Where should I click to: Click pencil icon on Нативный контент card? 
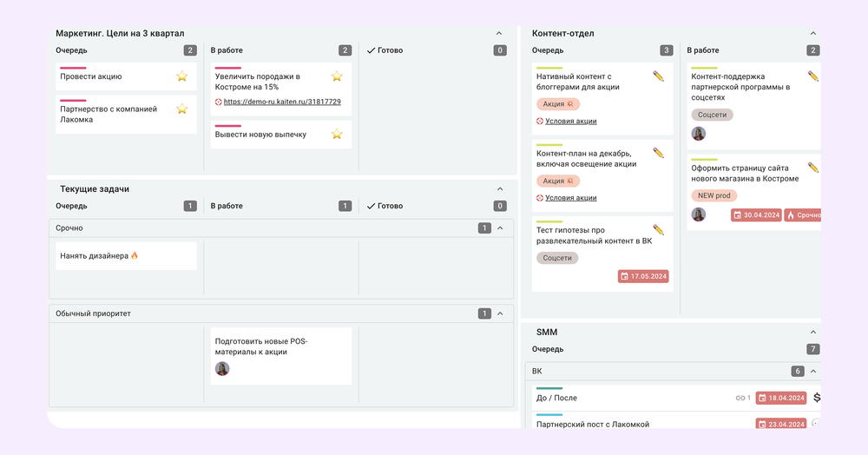658,76
